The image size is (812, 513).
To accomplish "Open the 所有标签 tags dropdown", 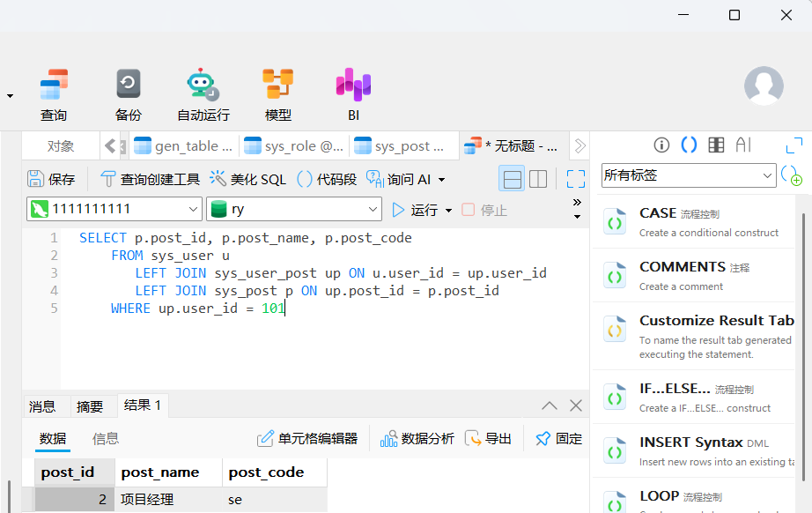I will point(689,175).
